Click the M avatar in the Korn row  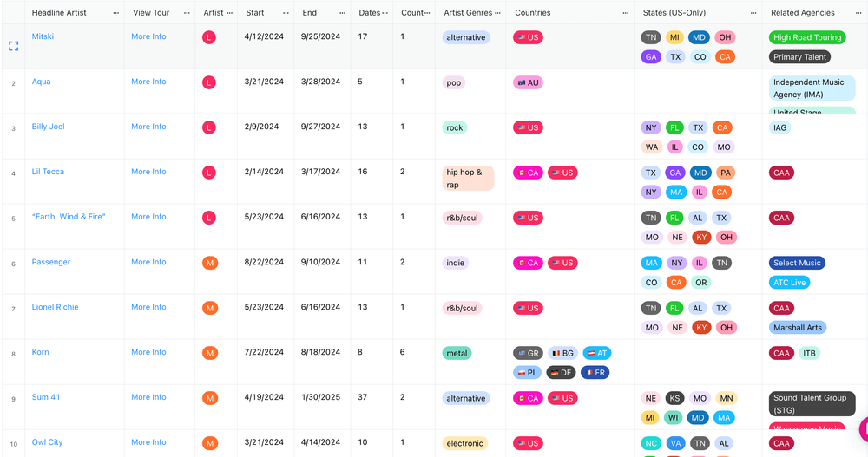point(210,353)
